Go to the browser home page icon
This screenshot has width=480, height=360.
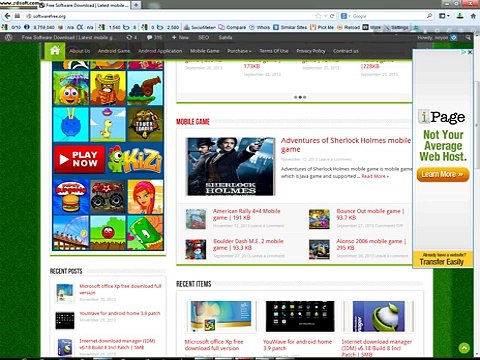pos(473,16)
